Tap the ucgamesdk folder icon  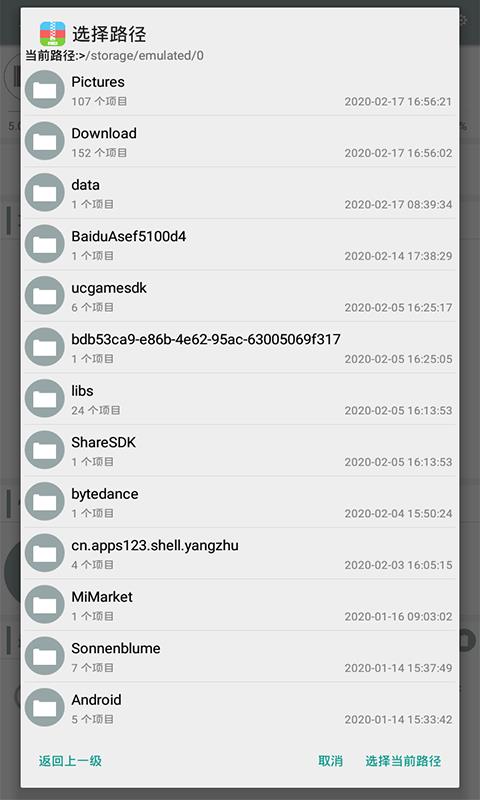[x=44, y=295]
